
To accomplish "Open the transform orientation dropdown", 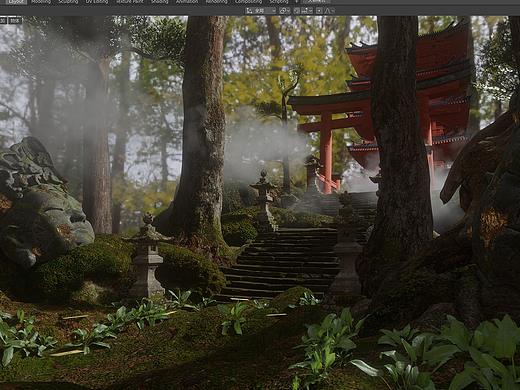I will [261, 11].
